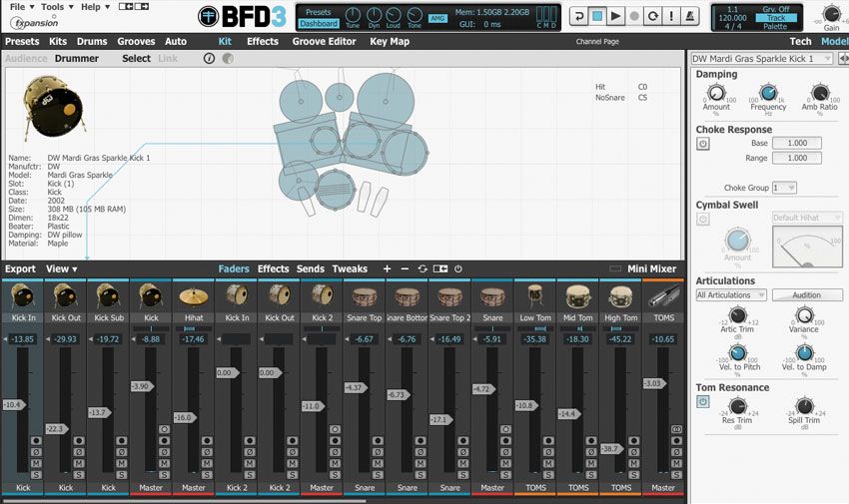Expand the DW Mardi Gras Sparkle Kick dropdown
Viewport: 849px width, 504px height.
(761, 59)
